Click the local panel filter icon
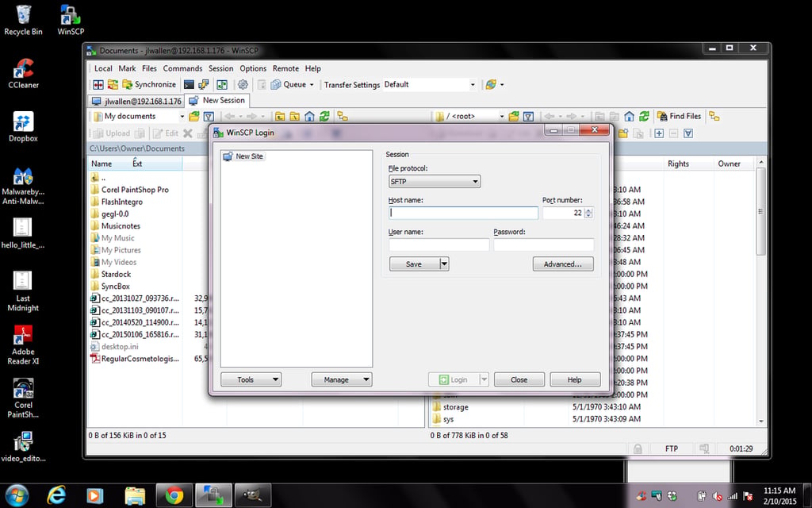 (x=209, y=116)
